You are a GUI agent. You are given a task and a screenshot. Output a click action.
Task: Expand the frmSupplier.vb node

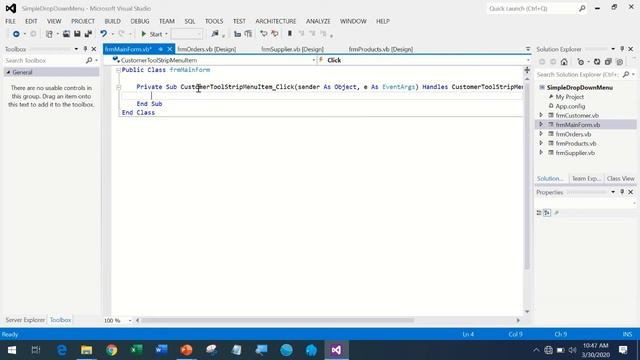click(x=541, y=152)
